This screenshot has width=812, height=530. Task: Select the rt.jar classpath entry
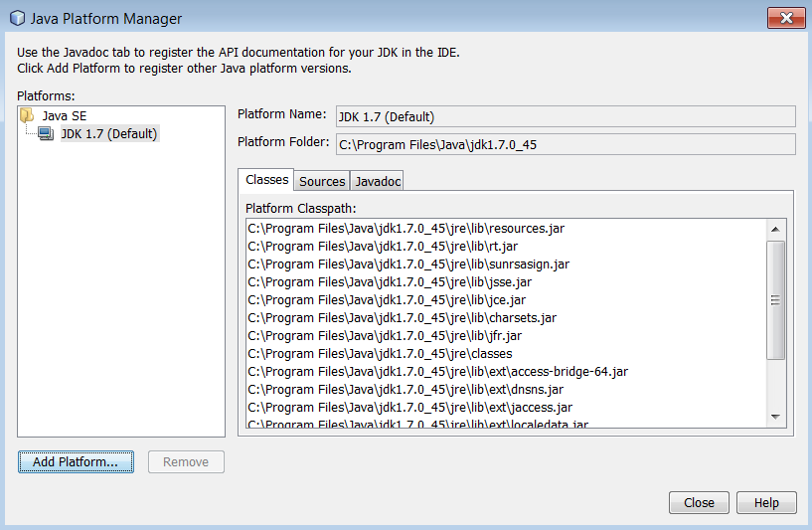click(383, 247)
